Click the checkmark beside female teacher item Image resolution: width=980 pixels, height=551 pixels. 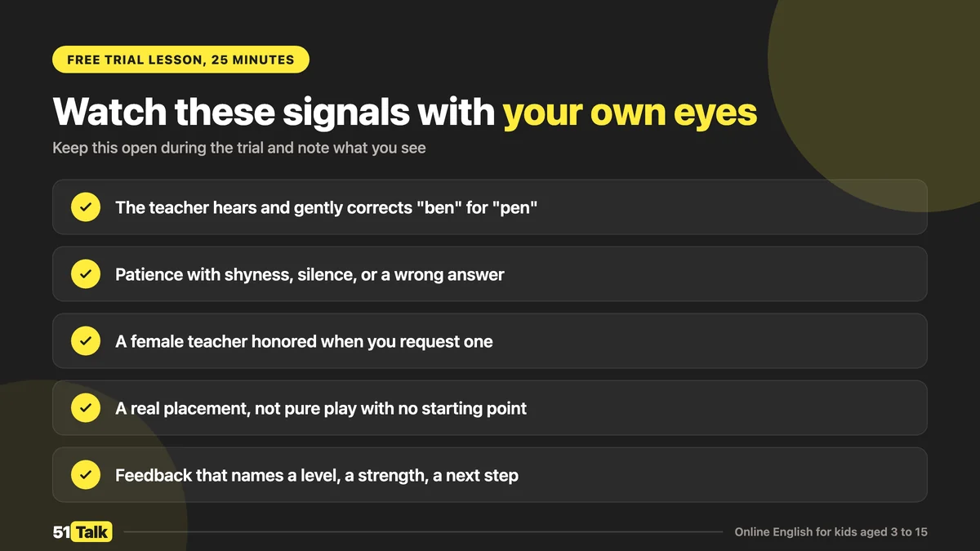coord(86,341)
